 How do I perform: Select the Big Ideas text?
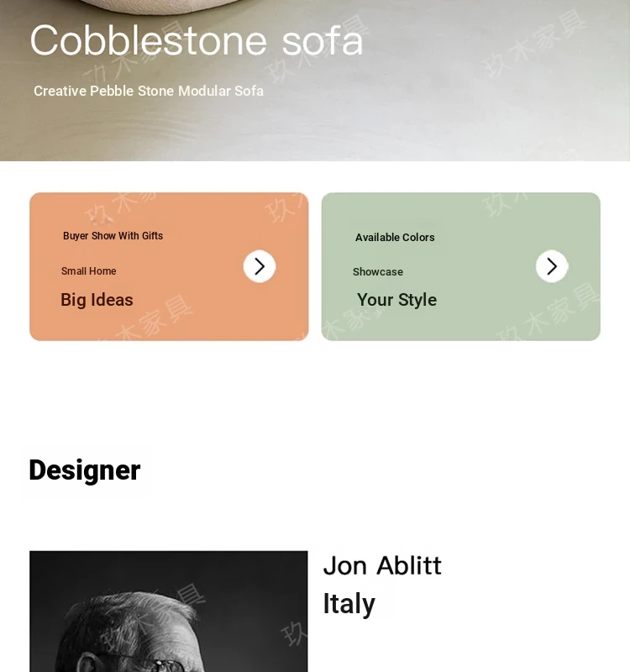tap(97, 300)
